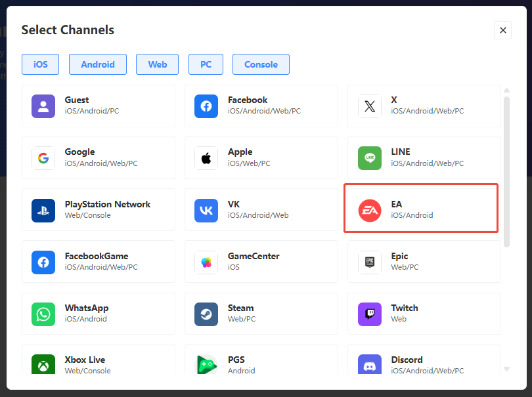Filter channels by PC platform
The height and width of the screenshot is (397, 532).
(x=206, y=64)
